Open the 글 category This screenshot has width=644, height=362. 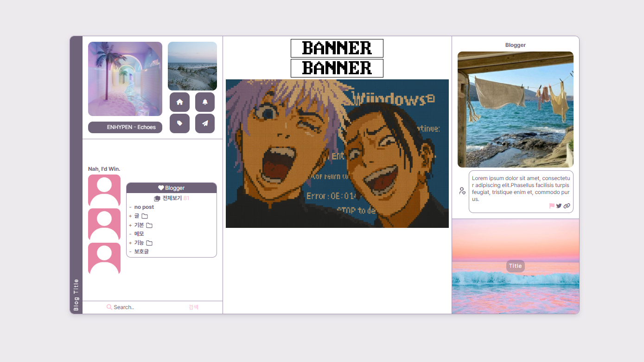point(137,216)
